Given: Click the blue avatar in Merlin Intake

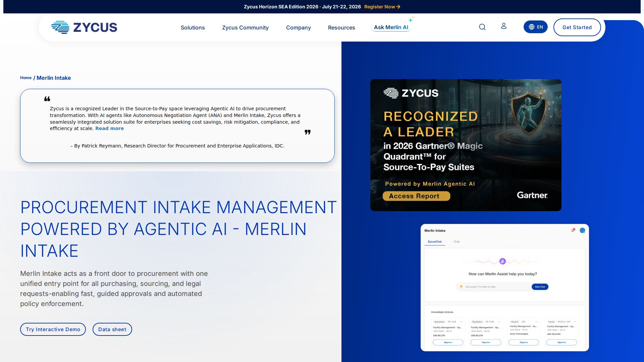Looking at the screenshot, I should click(582, 230).
